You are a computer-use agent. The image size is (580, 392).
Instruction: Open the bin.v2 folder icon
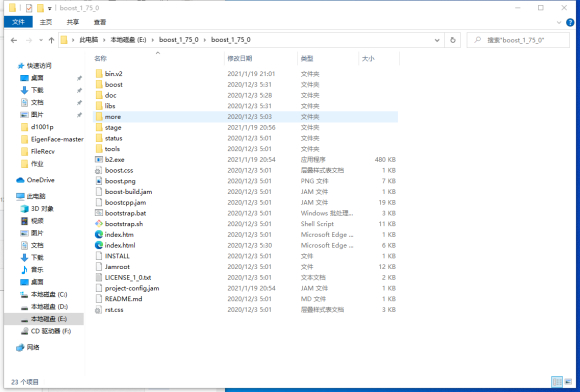click(x=99, y=74)
